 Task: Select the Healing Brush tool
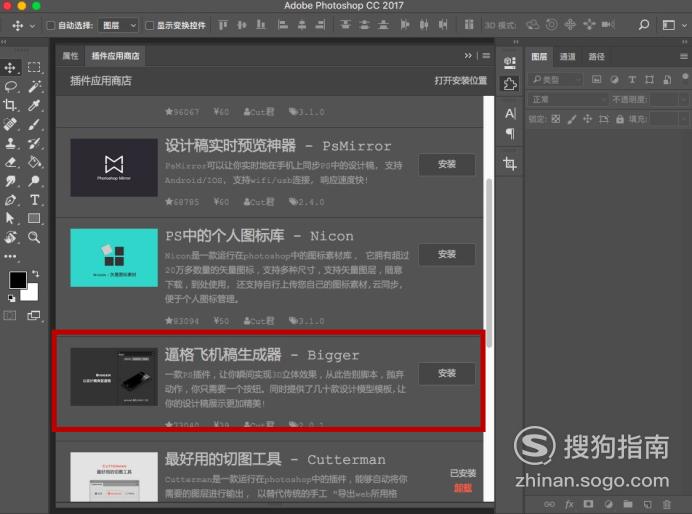(x=10, y=124)
